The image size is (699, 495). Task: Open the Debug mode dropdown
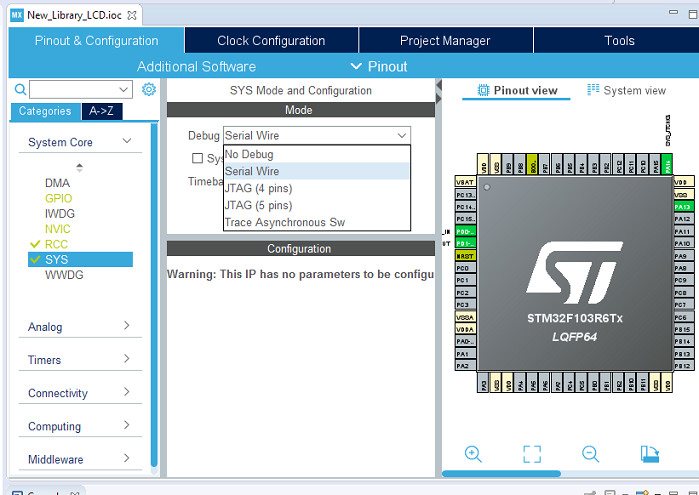point(317,135)
